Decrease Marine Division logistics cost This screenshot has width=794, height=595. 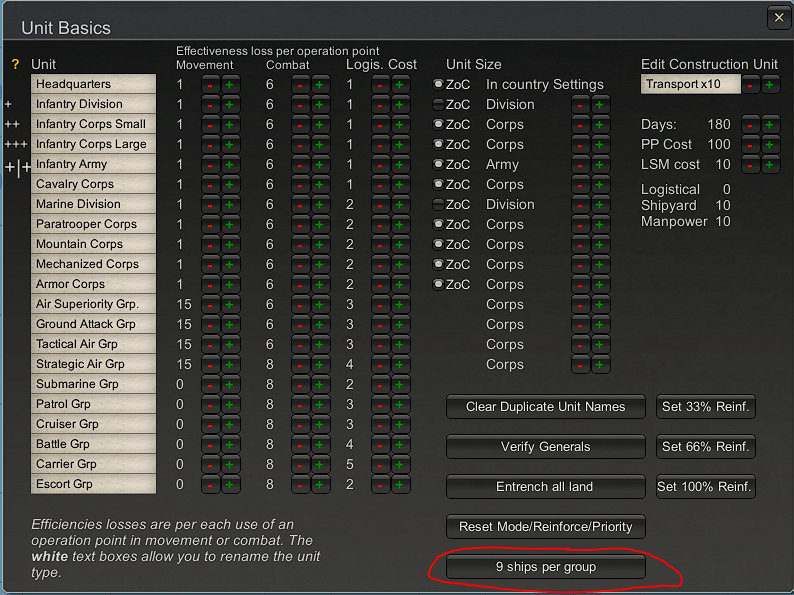[x=380, y=205]
